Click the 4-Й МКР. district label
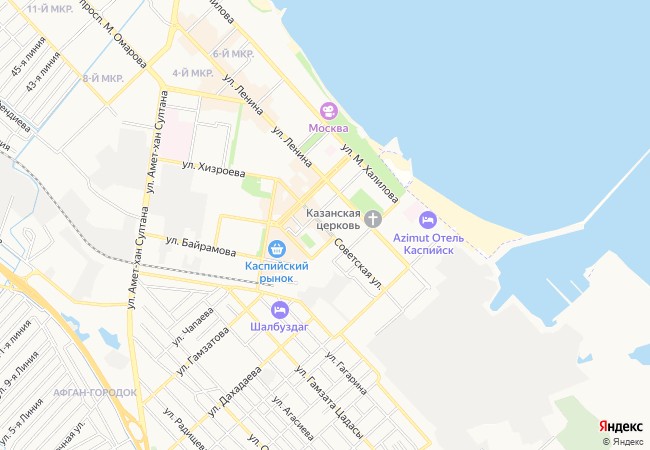The width and height of the screenshot is (650, 450). click(193, 73)
